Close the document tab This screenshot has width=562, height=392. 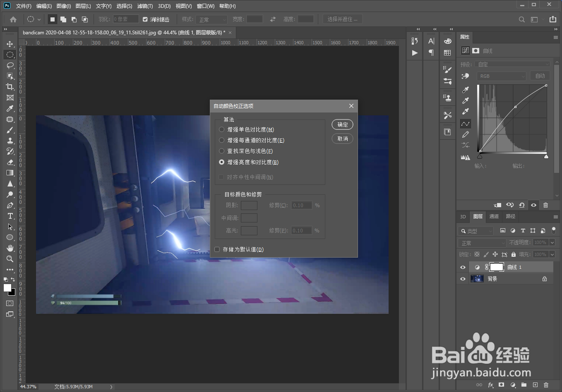point(230,33)
